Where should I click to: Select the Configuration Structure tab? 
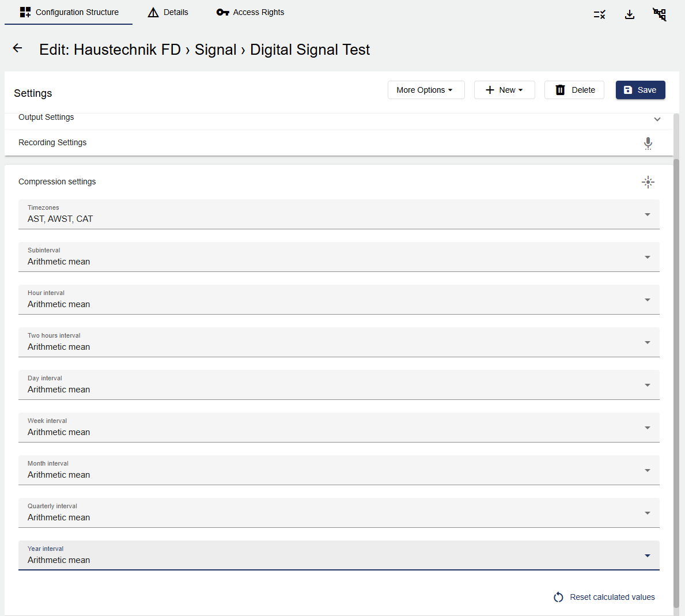pos(69,12)
